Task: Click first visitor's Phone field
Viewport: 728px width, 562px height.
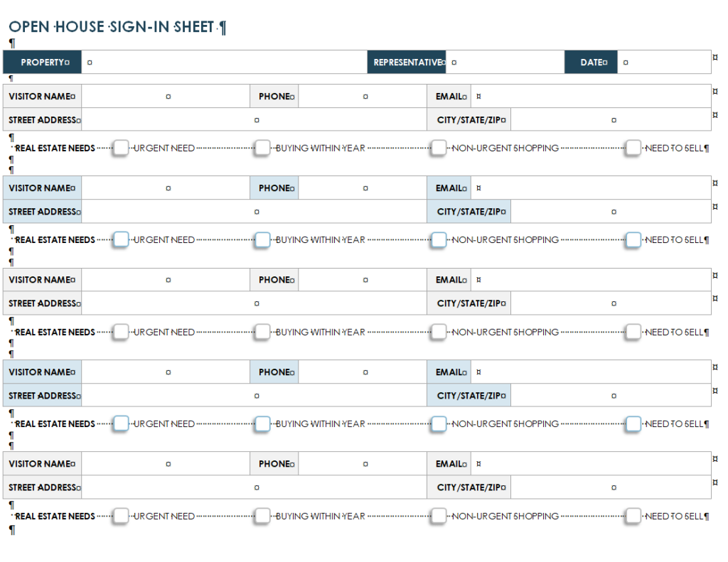Action: 363,97
